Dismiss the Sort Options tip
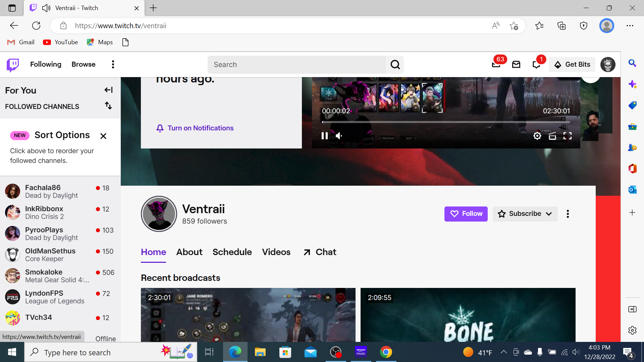Image resolution: width=644 pixels, height=362 pixels. click(x=103, y=136)
